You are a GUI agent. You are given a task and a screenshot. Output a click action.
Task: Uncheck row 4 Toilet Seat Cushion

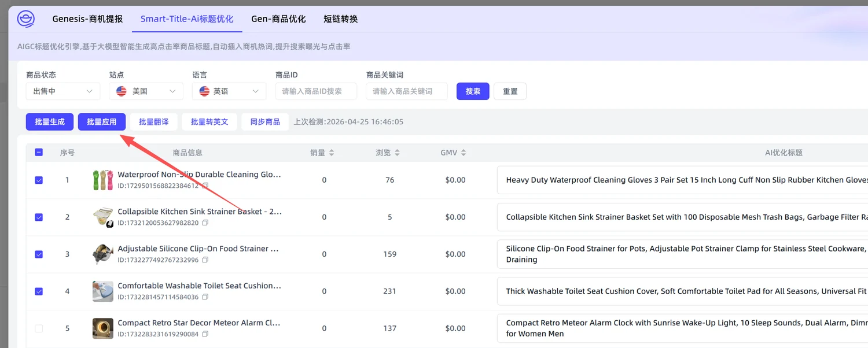tap(39, 291)
